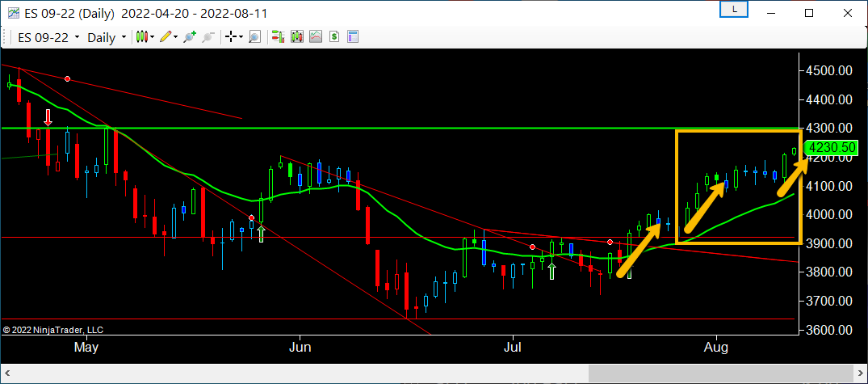Open the Indicators line chart icon
Image resolution: width=868 pixels, height=384 pixels.
tap(316, 37)
